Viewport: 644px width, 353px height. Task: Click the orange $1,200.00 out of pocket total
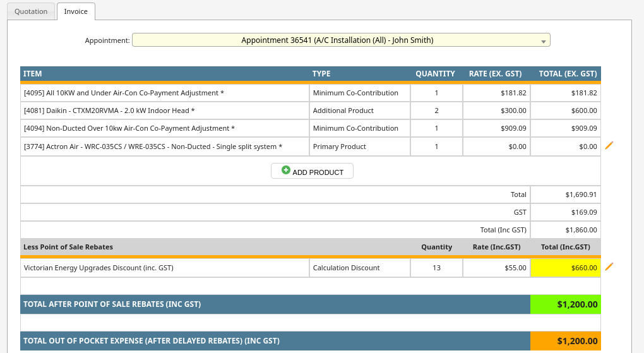point(565,341)
